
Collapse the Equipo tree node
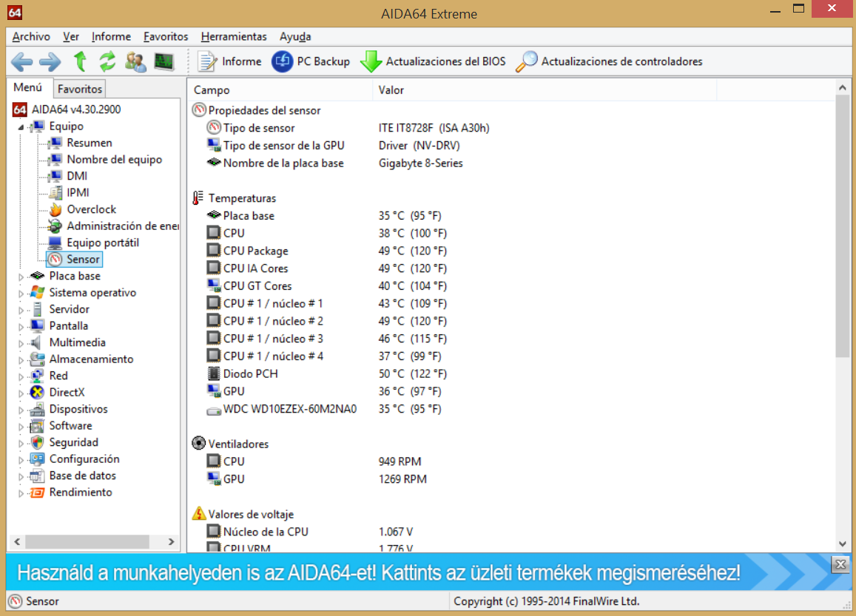pyautogui.click(x=21, y=127)
